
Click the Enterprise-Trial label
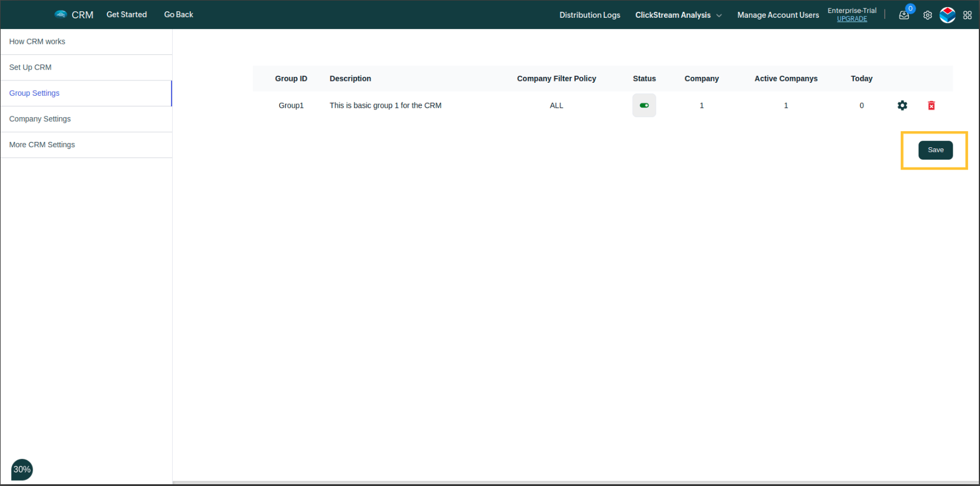[x=852, y=11]
